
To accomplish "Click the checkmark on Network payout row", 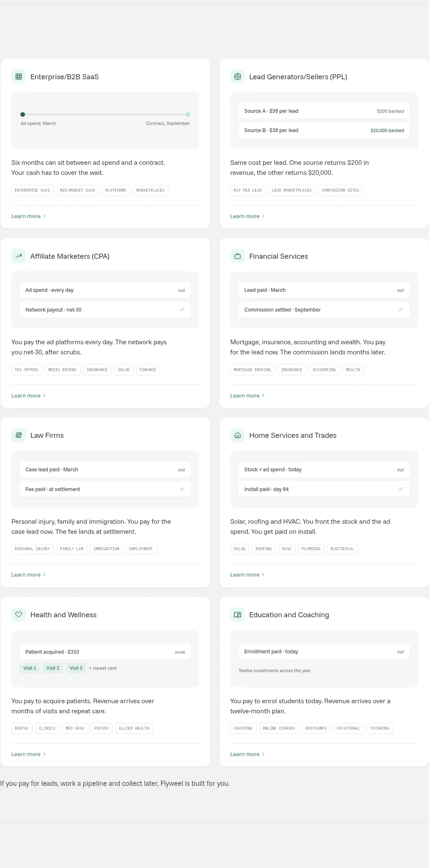I will (182, 309).
